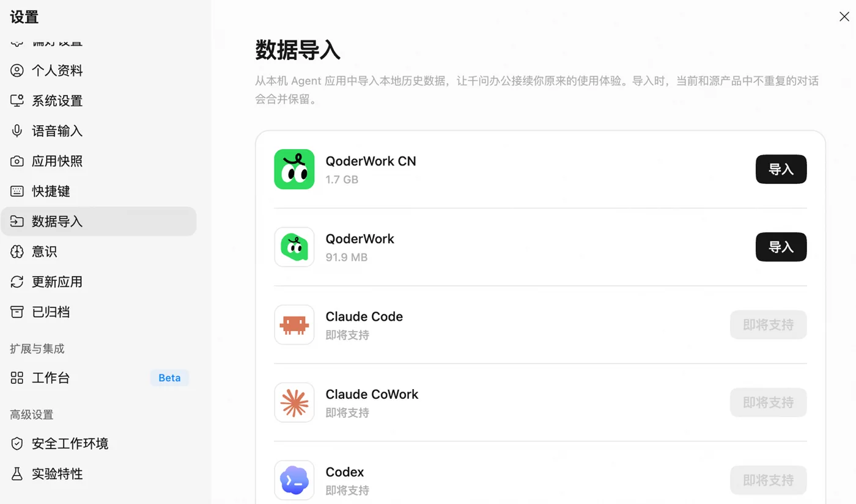Click the description paragraph under 数据导入 heading
This screenshot has height=504, width=856.
point(537,90)
